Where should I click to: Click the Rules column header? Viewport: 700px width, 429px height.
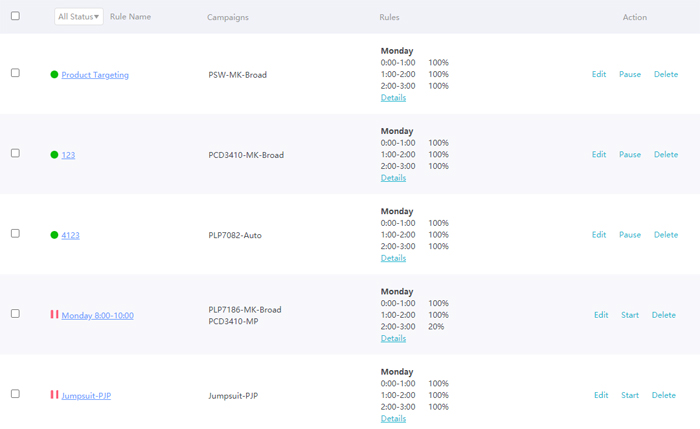pos(389,17)
